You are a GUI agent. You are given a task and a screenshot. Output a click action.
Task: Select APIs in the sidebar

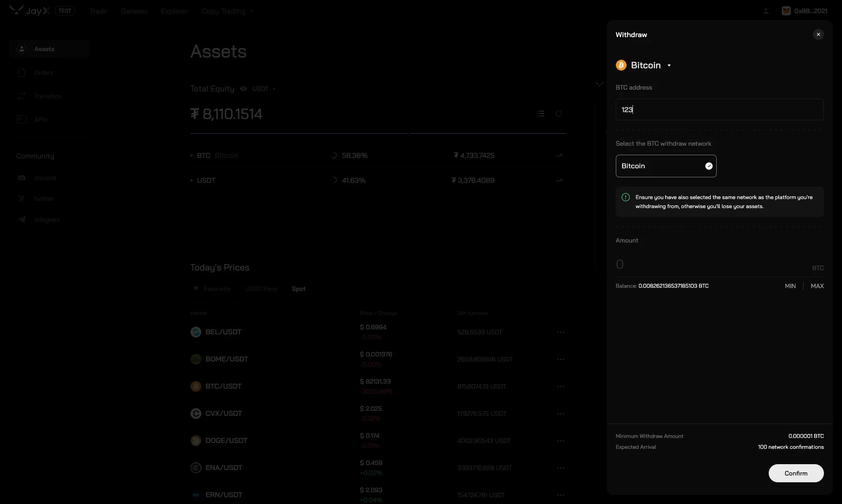40,119
